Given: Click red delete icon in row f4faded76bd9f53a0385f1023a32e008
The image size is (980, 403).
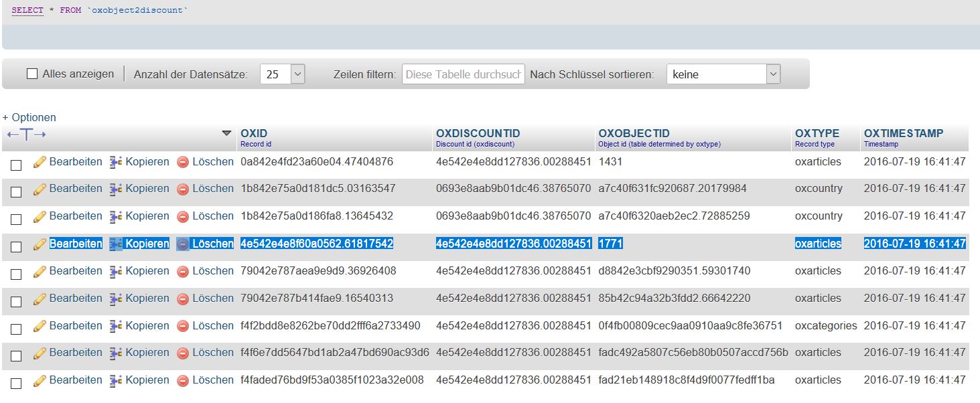Looking at the screenshot, I should point(183,380).
